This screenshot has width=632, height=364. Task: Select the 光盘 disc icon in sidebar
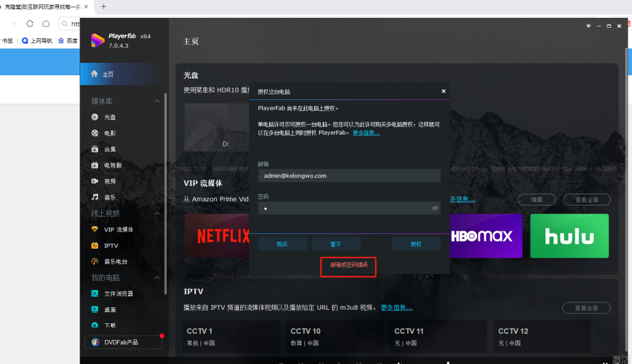point(94,117)
